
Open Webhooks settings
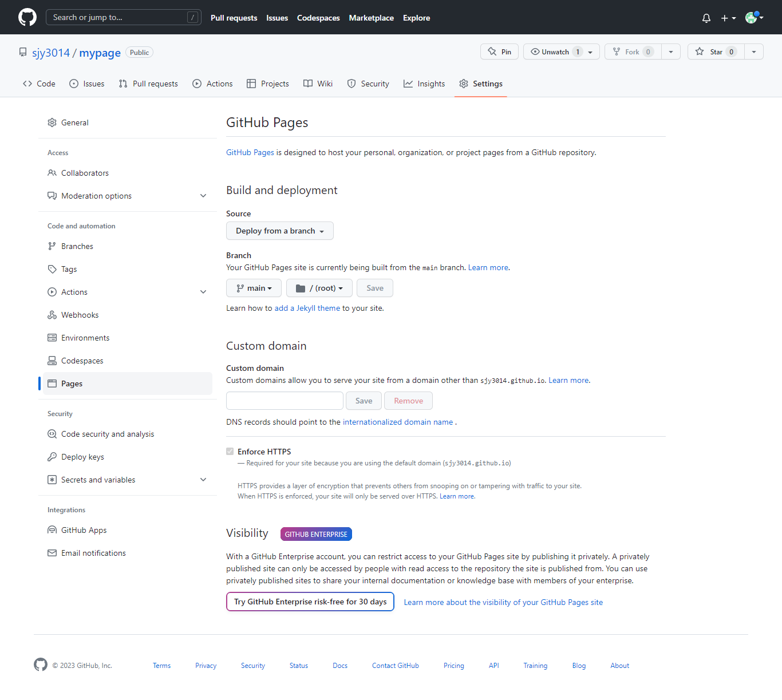pyautogui.click(x=128, y=315)
